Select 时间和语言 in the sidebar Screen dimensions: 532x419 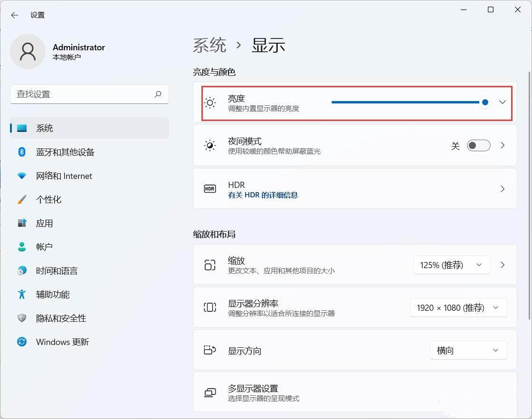[57, 270]
